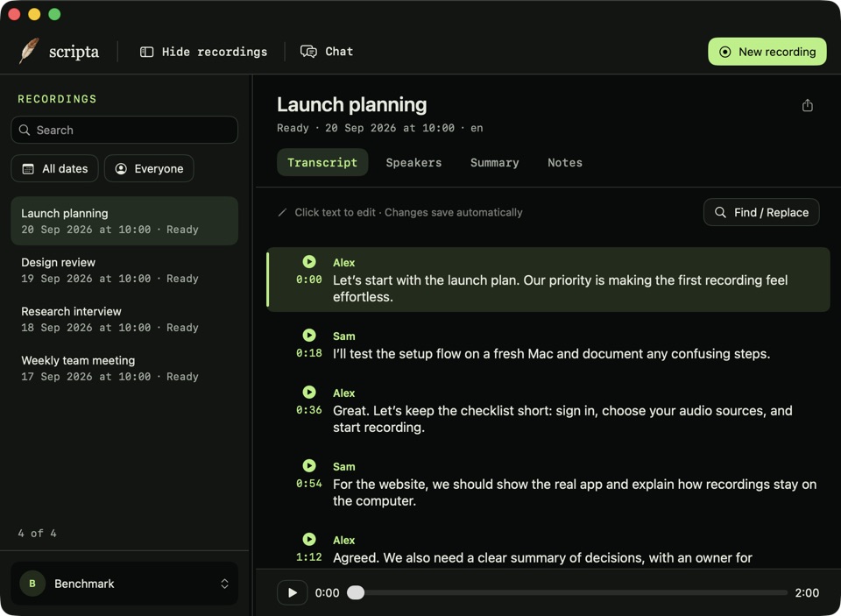Play the Alex segment at 0:36

(309, 392)
